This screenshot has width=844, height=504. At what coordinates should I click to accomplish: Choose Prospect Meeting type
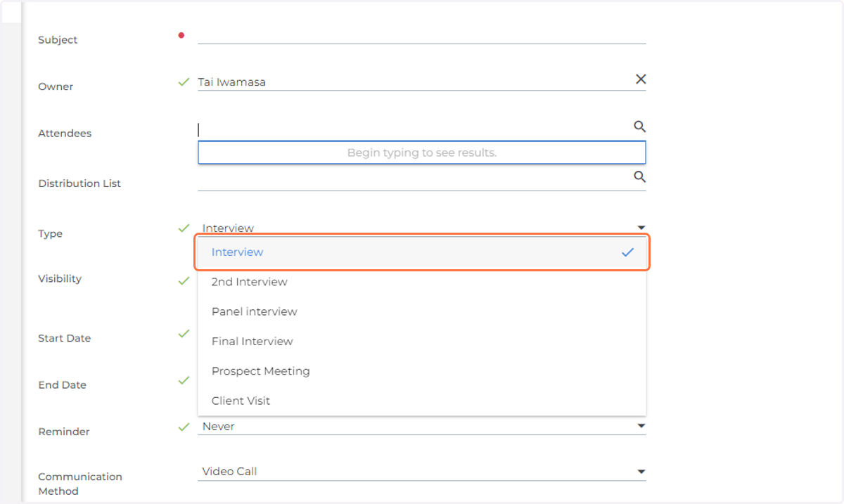(422, 370)
